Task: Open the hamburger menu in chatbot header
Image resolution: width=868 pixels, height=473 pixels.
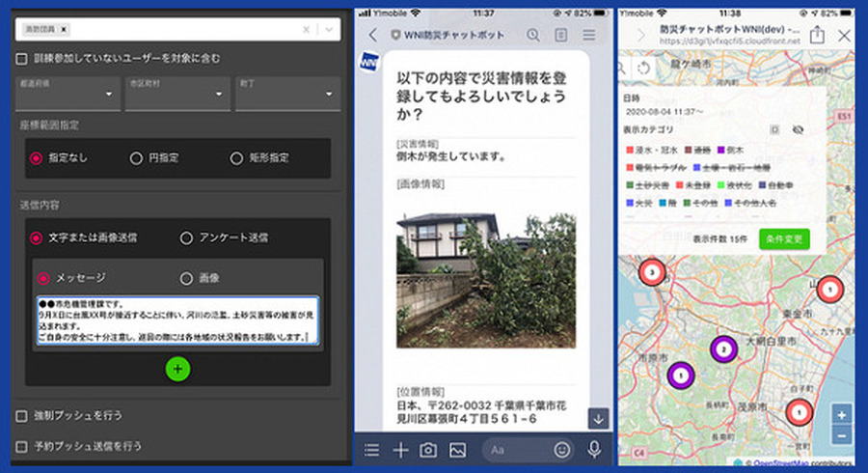Action: click(x=588, y=36)
